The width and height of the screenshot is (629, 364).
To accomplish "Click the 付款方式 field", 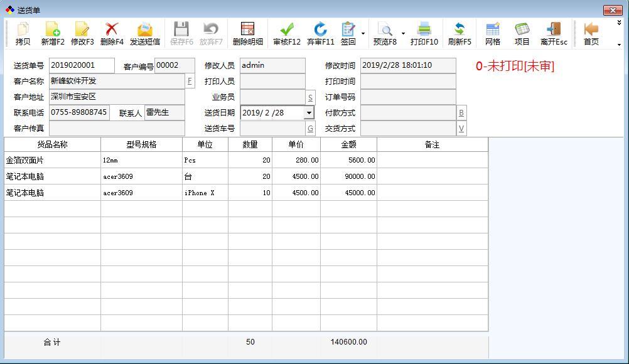I will [x=408, y=112].
